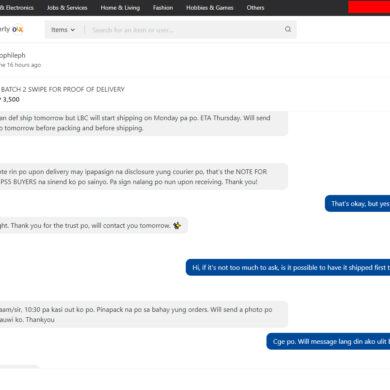Expand the Items search filter dropdown
This screenshot has width=390, height=390.
pyautogui.click(x=63, y=30)
